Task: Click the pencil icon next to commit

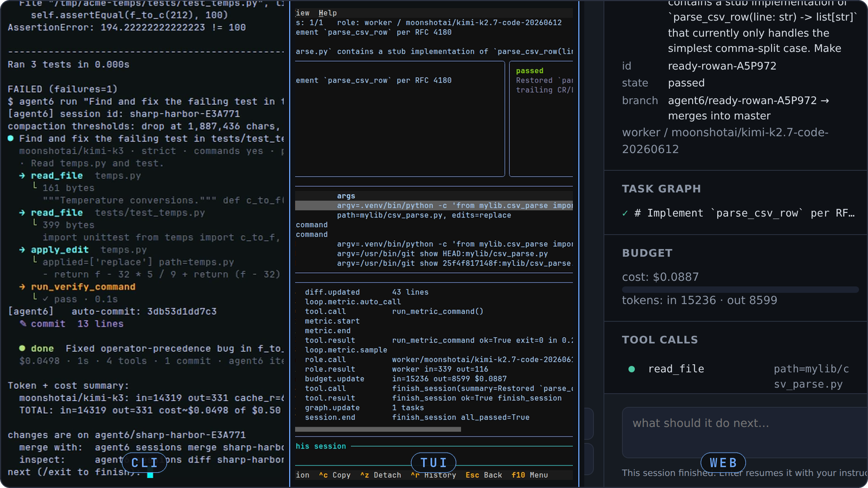Action: coord(23,324)
